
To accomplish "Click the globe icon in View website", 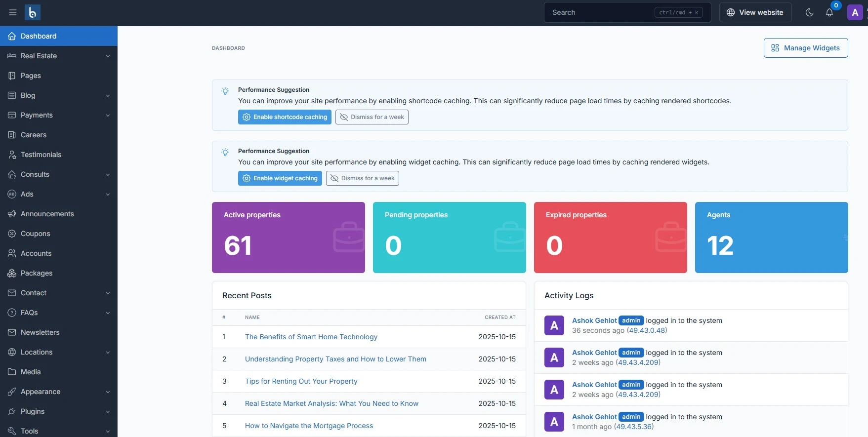I will coord(731,12).
